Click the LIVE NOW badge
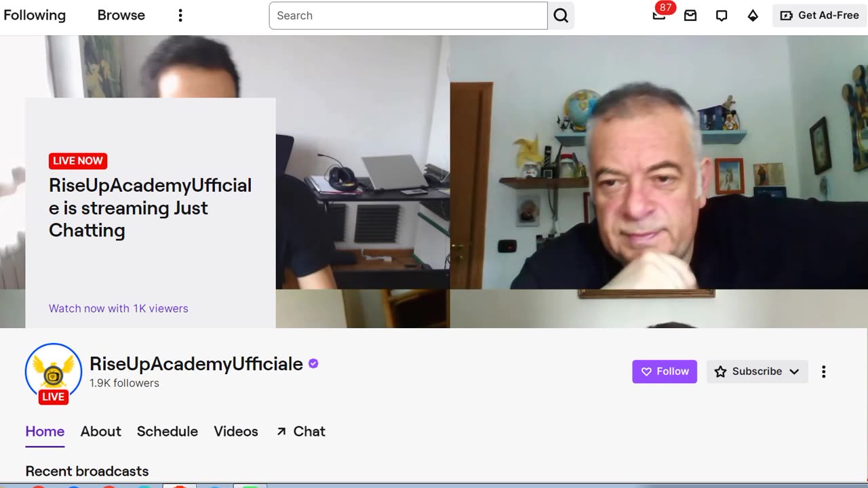 [x=78, y=161]
